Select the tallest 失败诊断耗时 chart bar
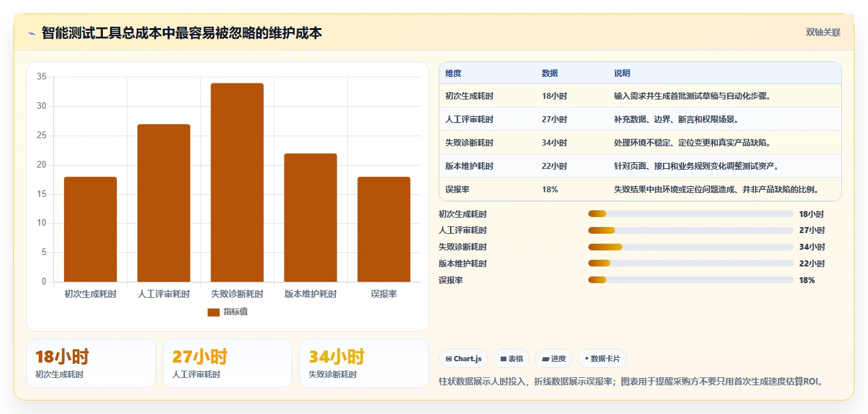The width and height of the screenshot is (868, 414). click(237, 182)
